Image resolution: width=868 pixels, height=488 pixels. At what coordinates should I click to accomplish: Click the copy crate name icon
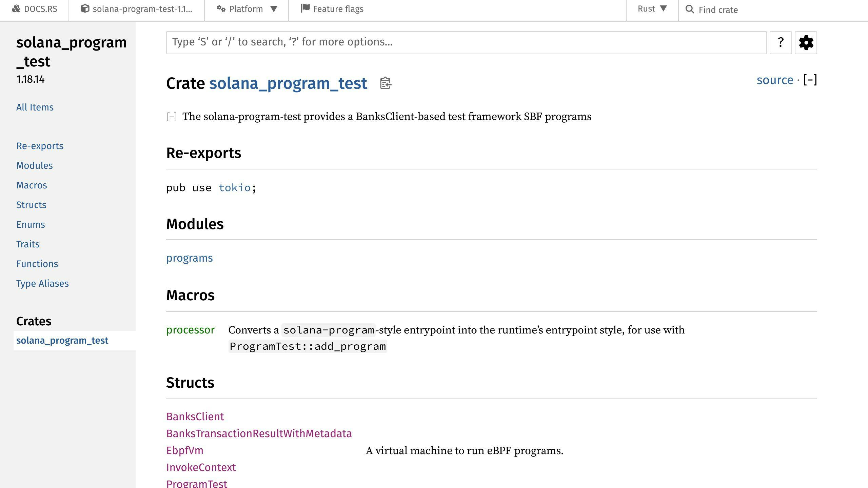click(x=386, y=83)
